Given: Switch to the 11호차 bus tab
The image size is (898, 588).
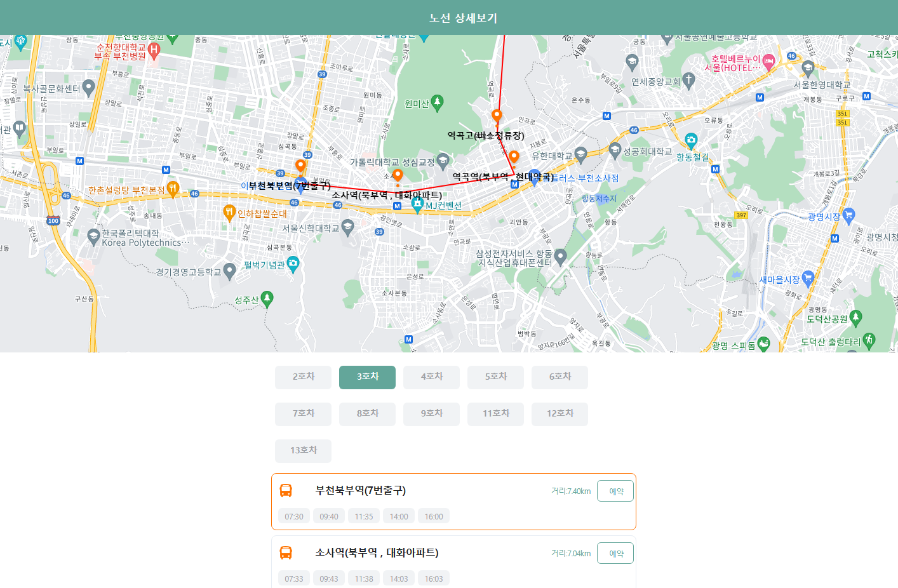Looking at the screenshot, I should [495, 414].
